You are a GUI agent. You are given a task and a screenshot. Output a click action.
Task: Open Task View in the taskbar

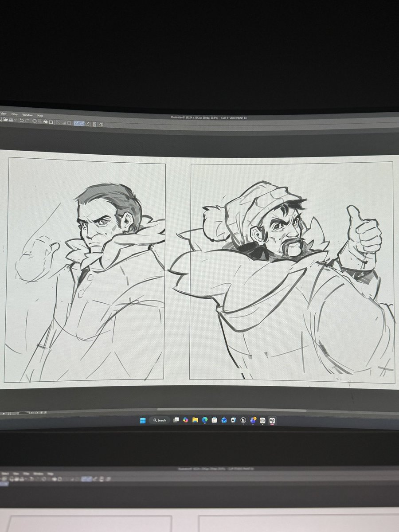coord(176,420)
